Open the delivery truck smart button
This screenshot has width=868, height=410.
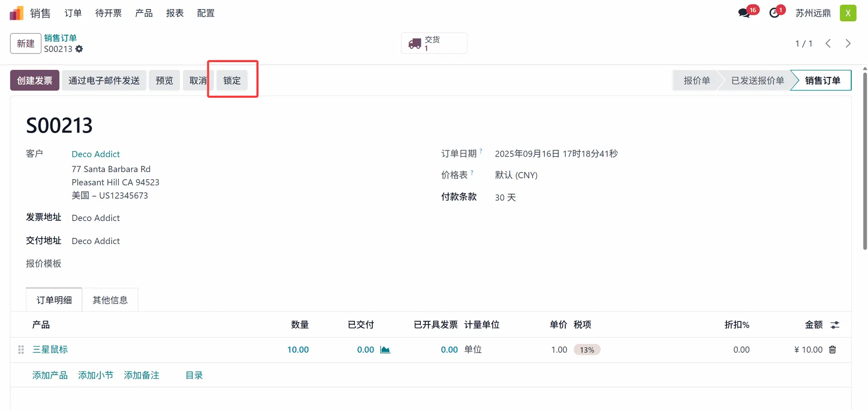pyautogui.click(x=434, y=43)
